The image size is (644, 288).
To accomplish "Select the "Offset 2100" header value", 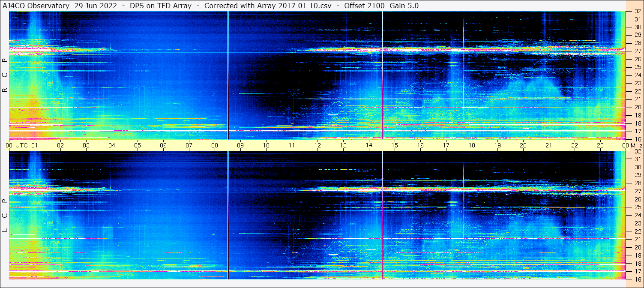I will click(x=364, y=6).
